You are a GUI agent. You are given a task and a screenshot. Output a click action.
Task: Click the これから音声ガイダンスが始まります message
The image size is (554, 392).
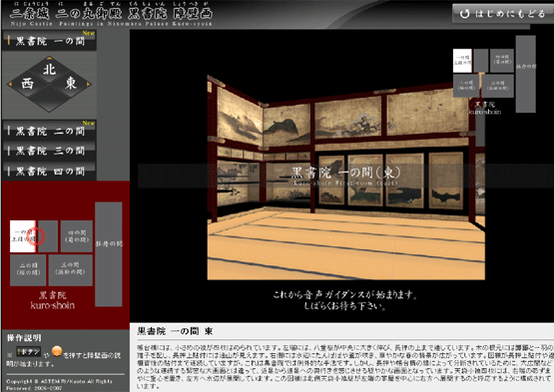344,294
